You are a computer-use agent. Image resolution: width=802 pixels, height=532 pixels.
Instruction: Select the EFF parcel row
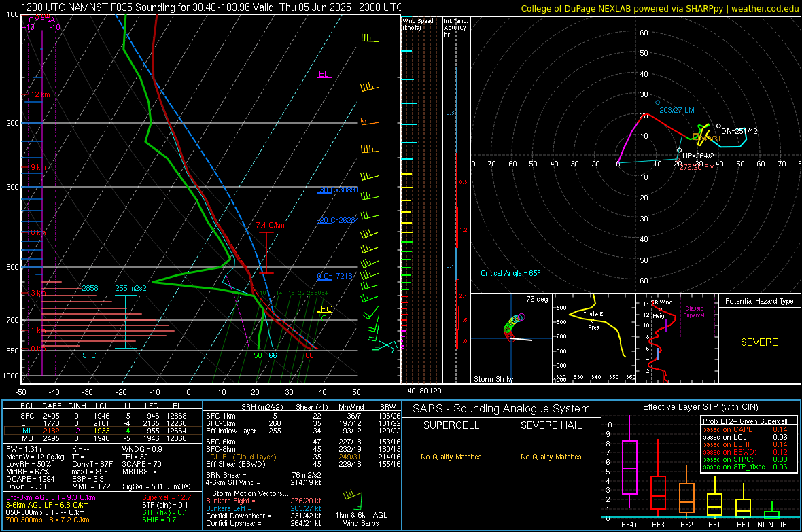[x=103, y=423]
